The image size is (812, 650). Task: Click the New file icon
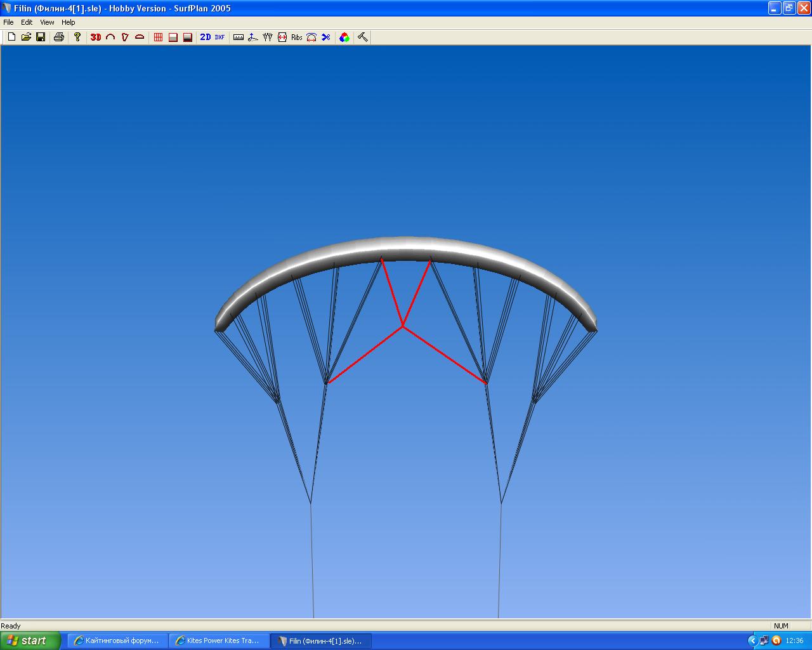tap(11, 37)
